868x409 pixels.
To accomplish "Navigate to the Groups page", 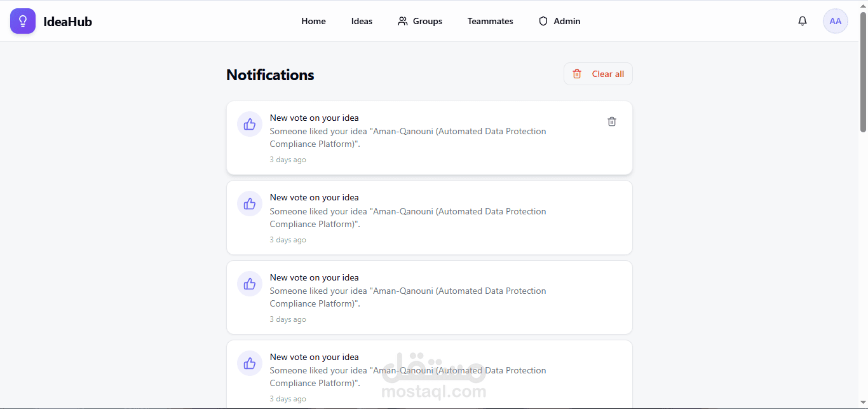I will 420,21.
